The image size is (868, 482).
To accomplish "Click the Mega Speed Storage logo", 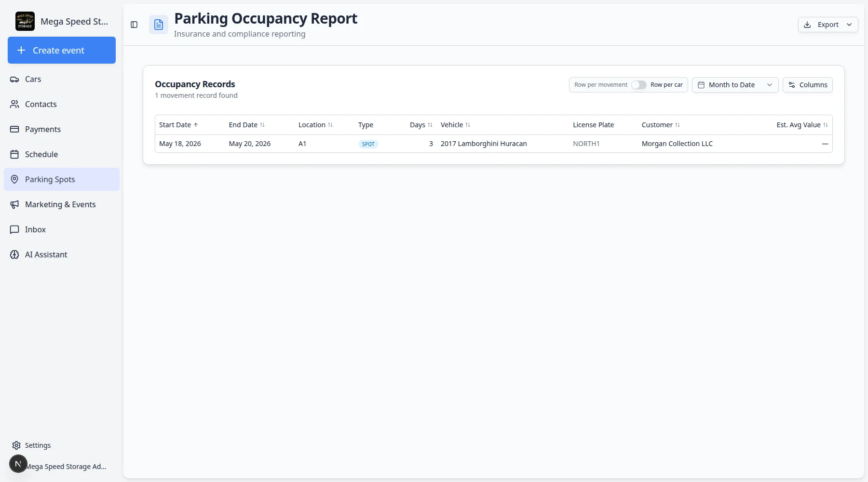I will tap(25, 21).
